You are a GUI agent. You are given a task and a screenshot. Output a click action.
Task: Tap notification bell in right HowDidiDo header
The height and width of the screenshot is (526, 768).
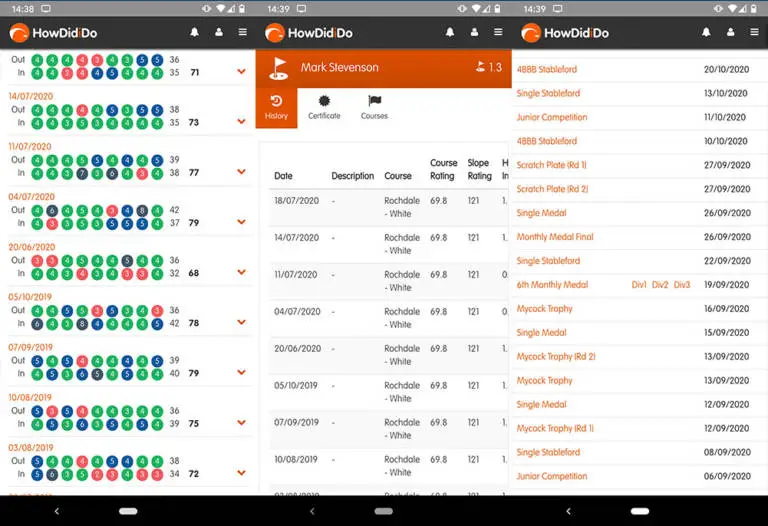click(706, 32)
